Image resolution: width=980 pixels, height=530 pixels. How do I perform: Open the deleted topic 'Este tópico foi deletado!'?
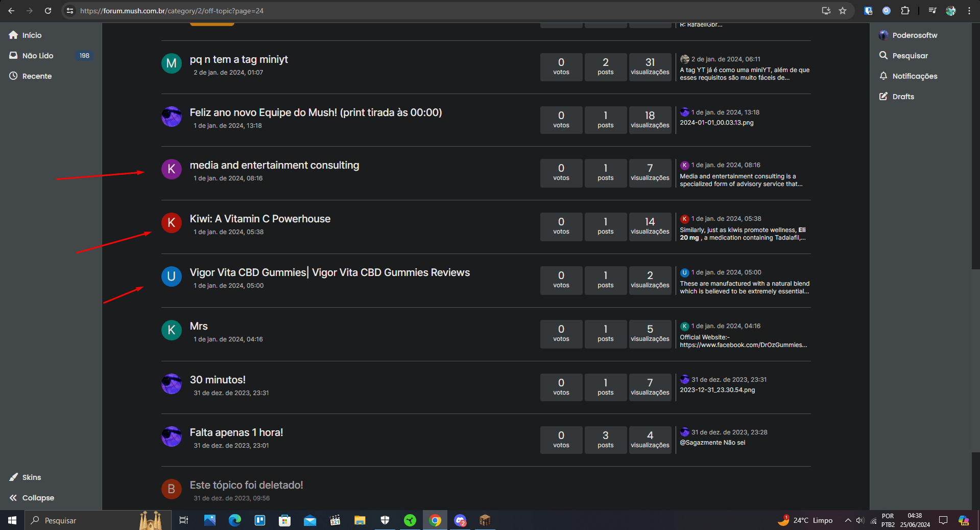pos(246,485)
